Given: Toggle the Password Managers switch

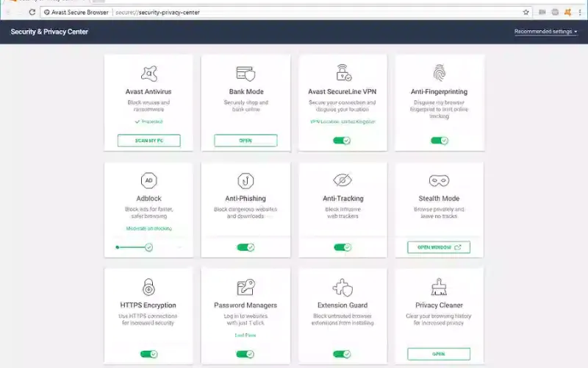Looking at the screenshot, I should 245,354.
